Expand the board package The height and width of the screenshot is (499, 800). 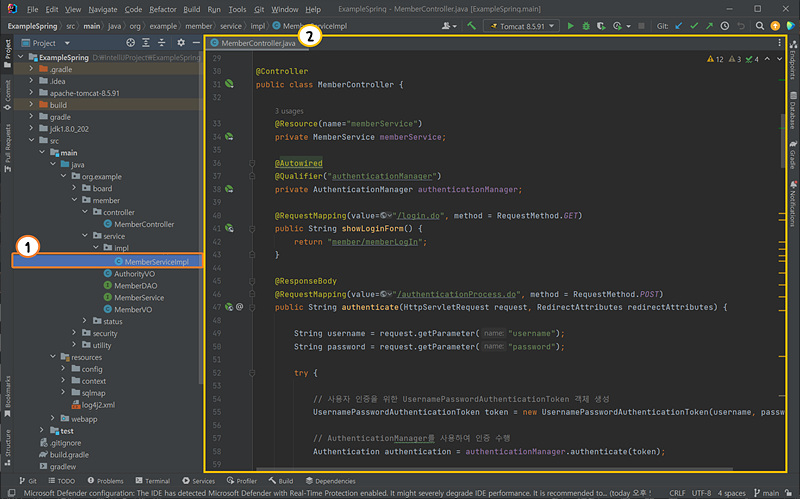click(x=74, y=188)
